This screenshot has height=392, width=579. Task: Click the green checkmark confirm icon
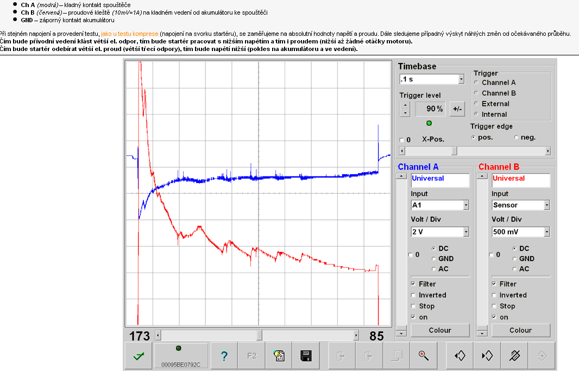139,356
